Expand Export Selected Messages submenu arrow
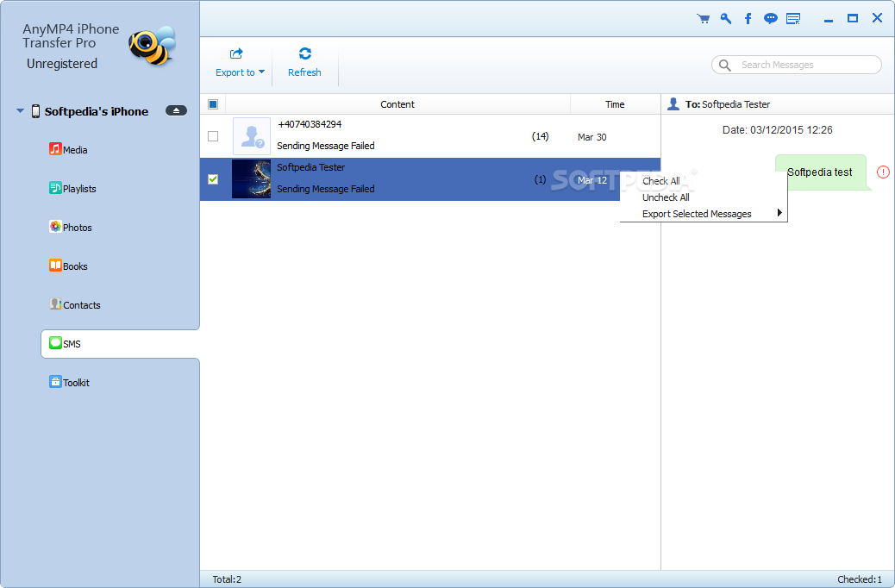The image size is (895, 588). click(779, 213)
